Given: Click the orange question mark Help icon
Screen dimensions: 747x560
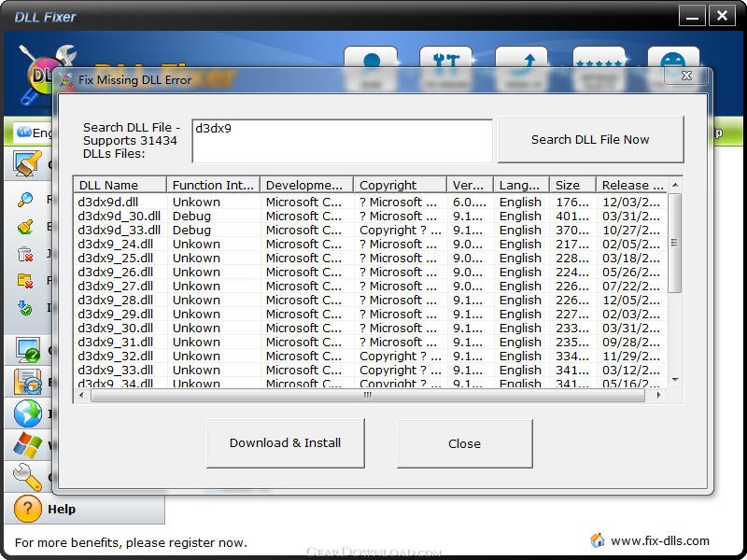Looking at the screenshot, I should tap(27, 509).
